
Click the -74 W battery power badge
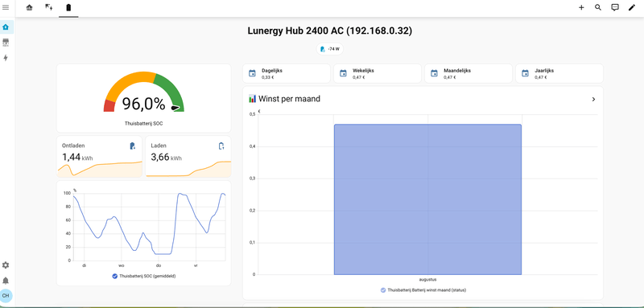pos(330,49)
